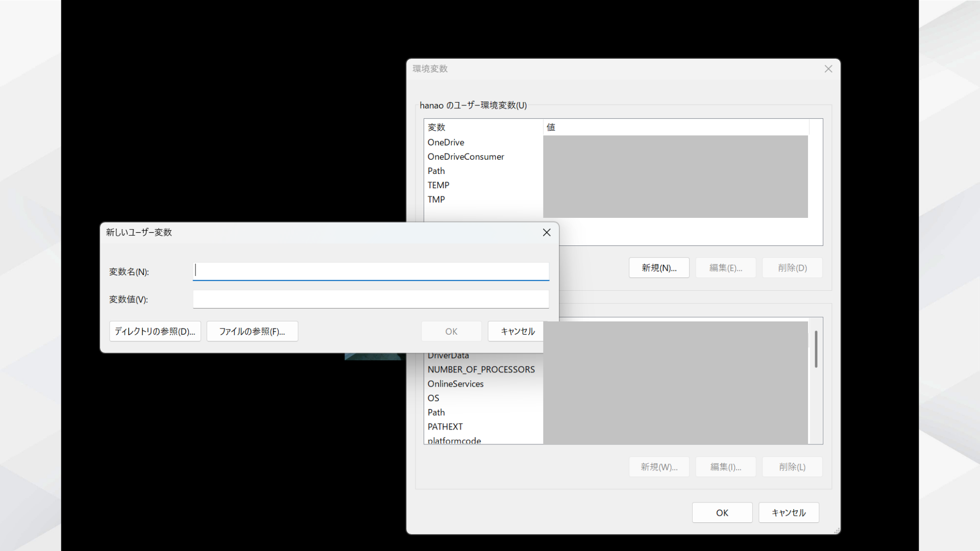Click 新規(W)... under system variables
Image resolution: width=980 pixels, height=551 pixels.
[x=659, y=467]
